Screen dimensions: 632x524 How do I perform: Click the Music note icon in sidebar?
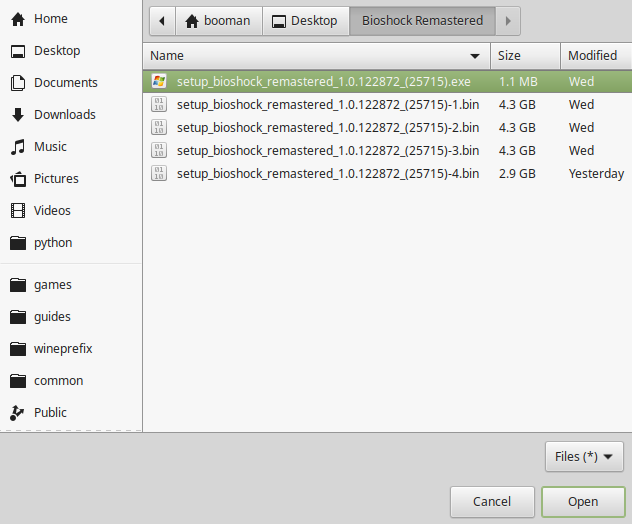18,147
